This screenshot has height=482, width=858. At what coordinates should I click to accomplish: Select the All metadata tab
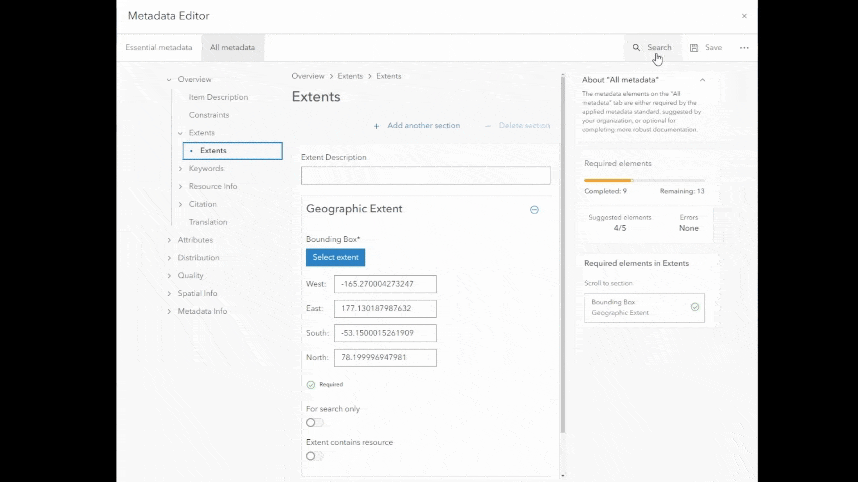click(232, 47)
